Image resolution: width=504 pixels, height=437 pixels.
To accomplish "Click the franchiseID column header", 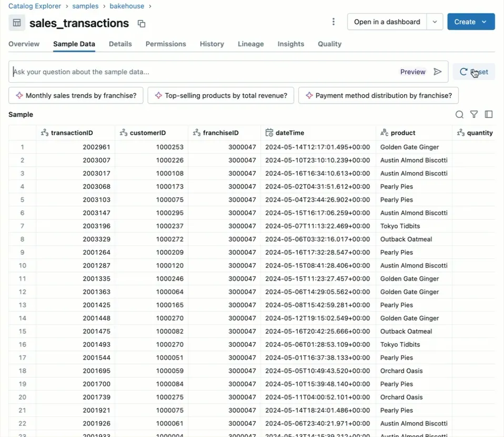I will click(x=224, y=133).
